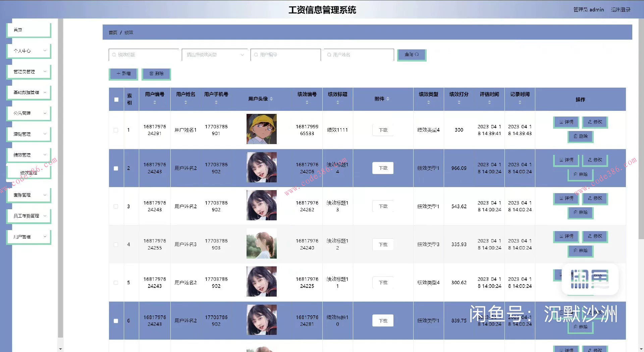Click the sort icon on 绩效打分 column
The image size is (644, 352).
click(459, 102)
